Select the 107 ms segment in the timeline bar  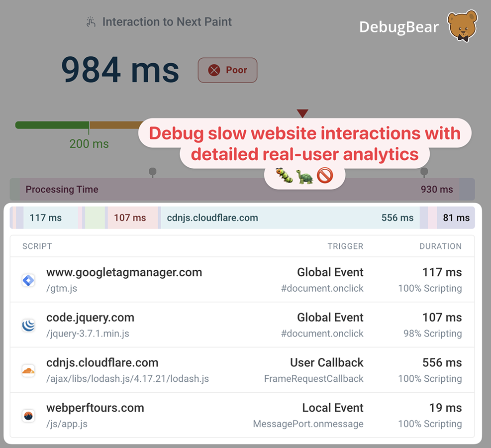coord(133,218)
